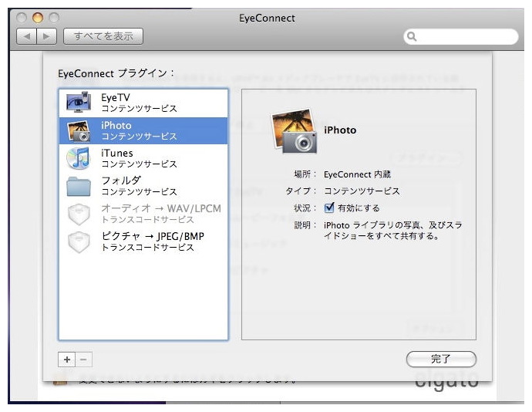Add a plugin with the plus button
Viewport: 532px width, 412px height.
67,359
